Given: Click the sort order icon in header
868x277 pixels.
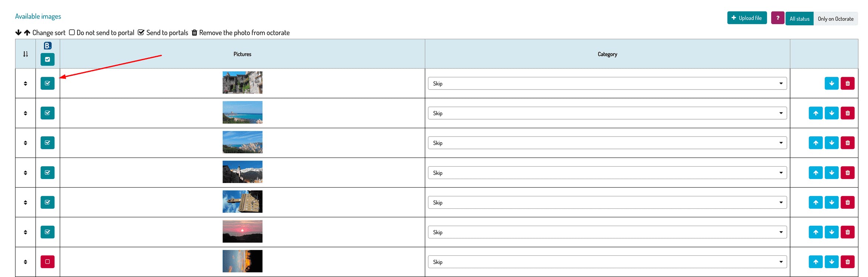Looking at the screenshot, I should [x=25, y=54].
